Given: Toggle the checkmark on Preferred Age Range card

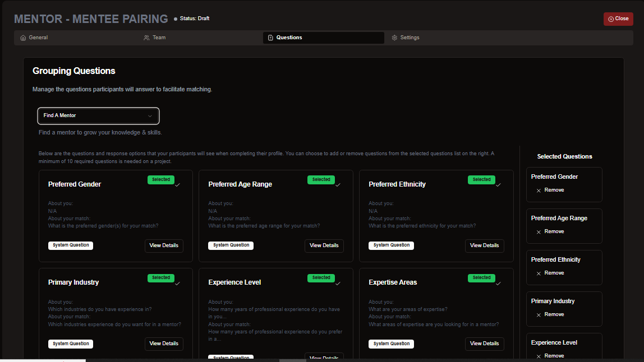Looking at the screenshot, I should pos(338,185).
